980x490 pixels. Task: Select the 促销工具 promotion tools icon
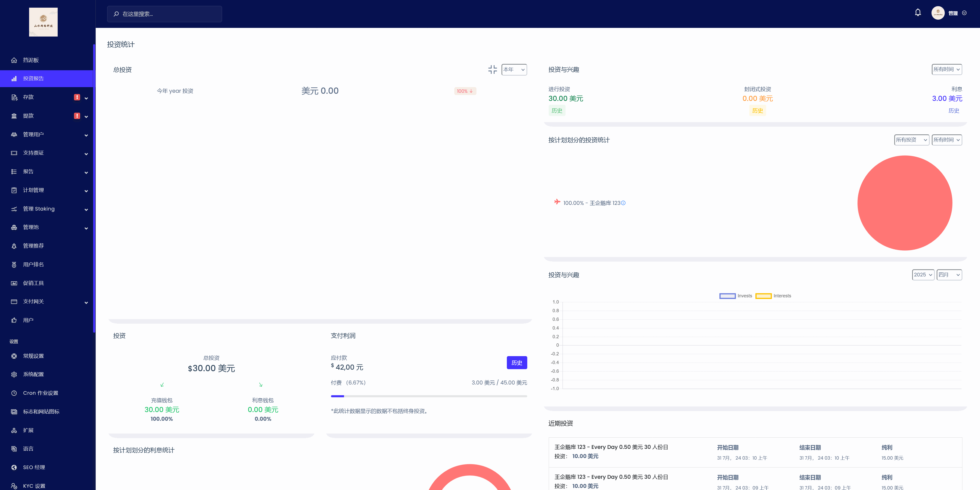14,283
